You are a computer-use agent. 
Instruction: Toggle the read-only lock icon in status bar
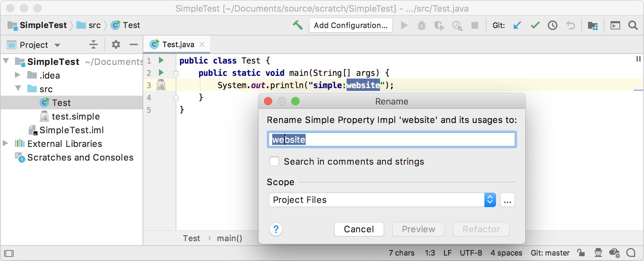(x=581, y=253)
